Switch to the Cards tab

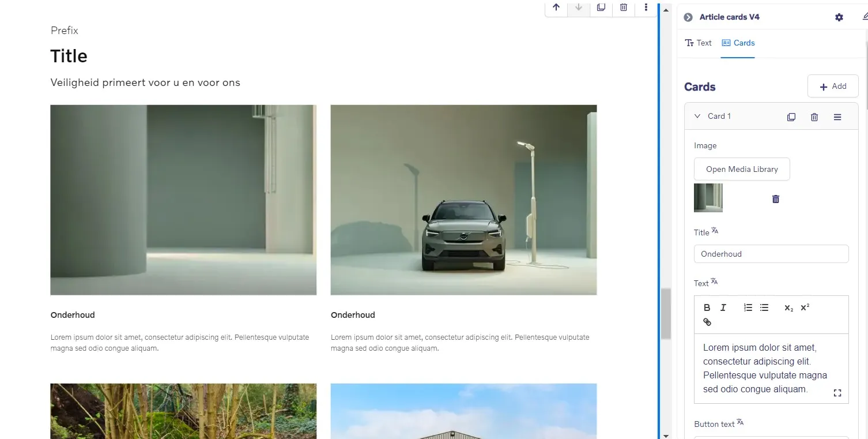click(738, 43)
